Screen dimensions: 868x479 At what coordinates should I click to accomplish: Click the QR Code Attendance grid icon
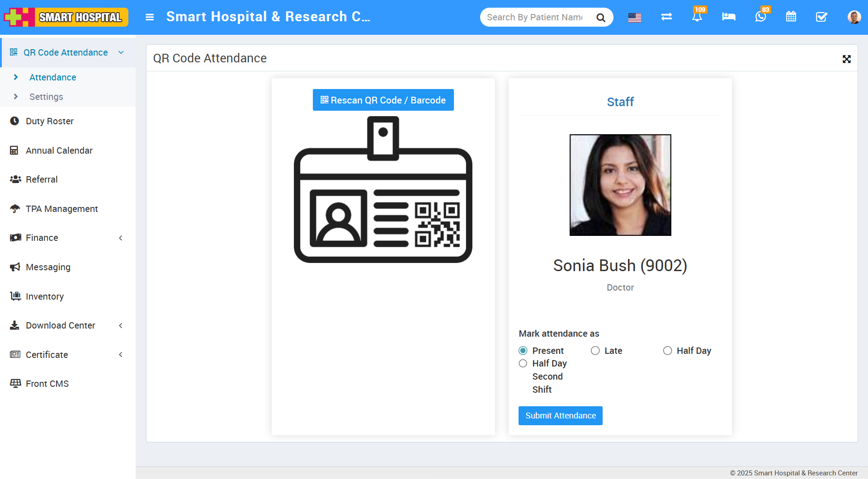pos(14,52)
